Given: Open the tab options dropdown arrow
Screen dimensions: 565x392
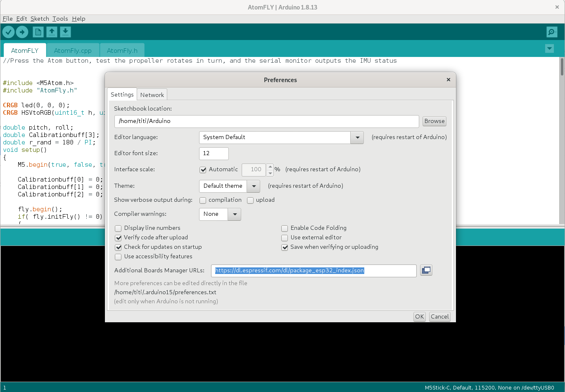Looking at the screenshot, I should (x=549, y=48).
